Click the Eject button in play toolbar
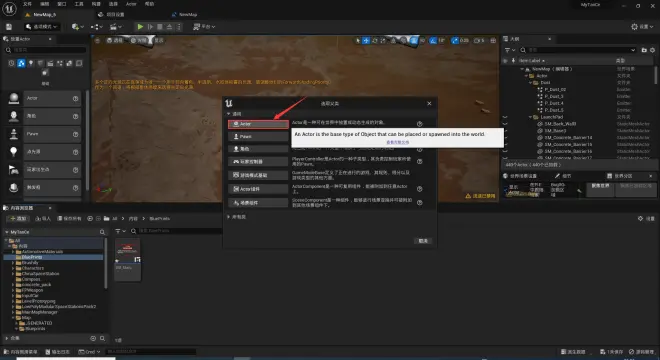 (x=169, y=27)
